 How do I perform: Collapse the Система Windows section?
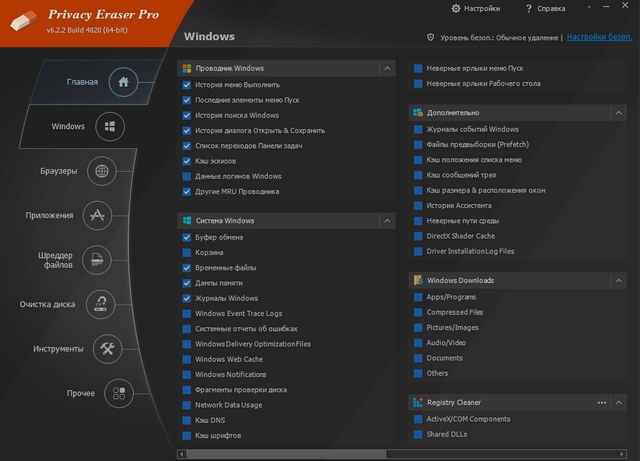386,220
